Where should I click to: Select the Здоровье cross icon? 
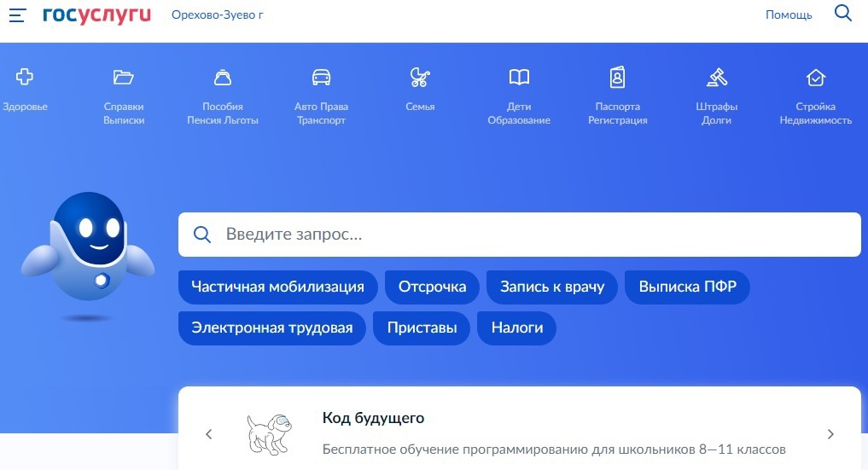[x=25, y=77]
